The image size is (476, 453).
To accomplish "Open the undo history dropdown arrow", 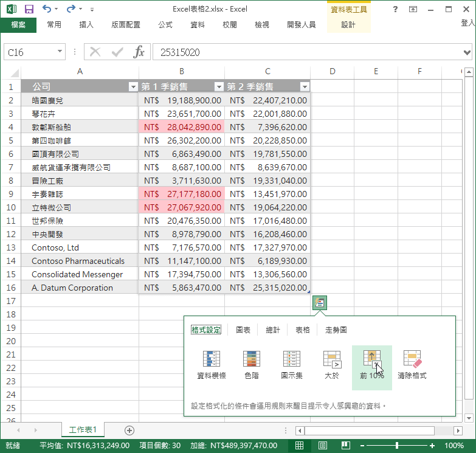I will [56, 9].
